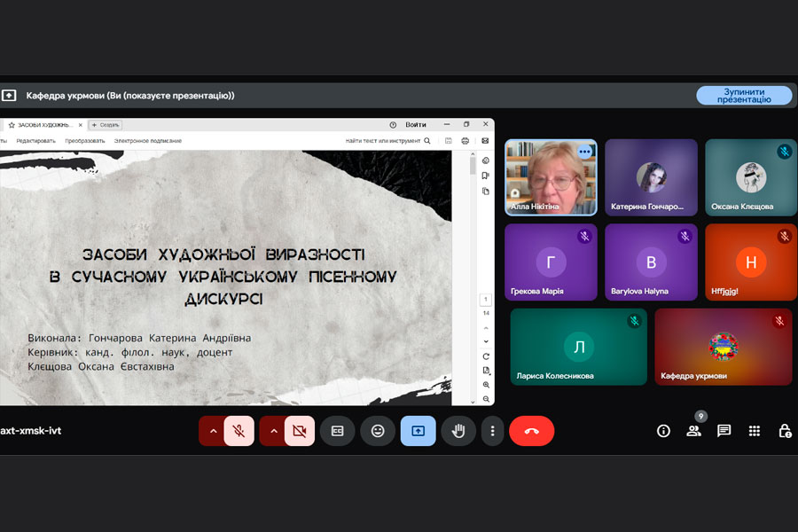
Task: Click the present screen icon
Action: point(418,431)
